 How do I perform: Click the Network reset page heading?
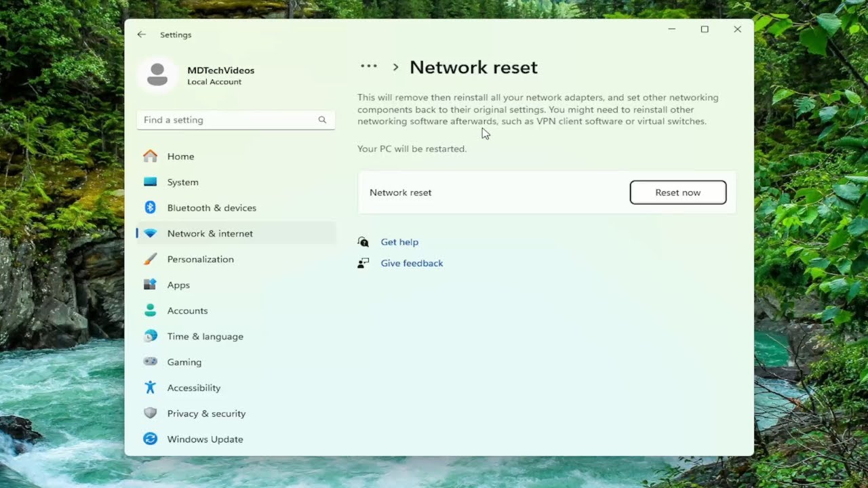[473, 67]
